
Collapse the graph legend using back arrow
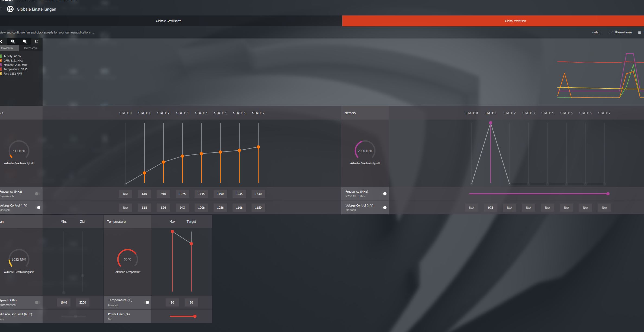point(1,41)
